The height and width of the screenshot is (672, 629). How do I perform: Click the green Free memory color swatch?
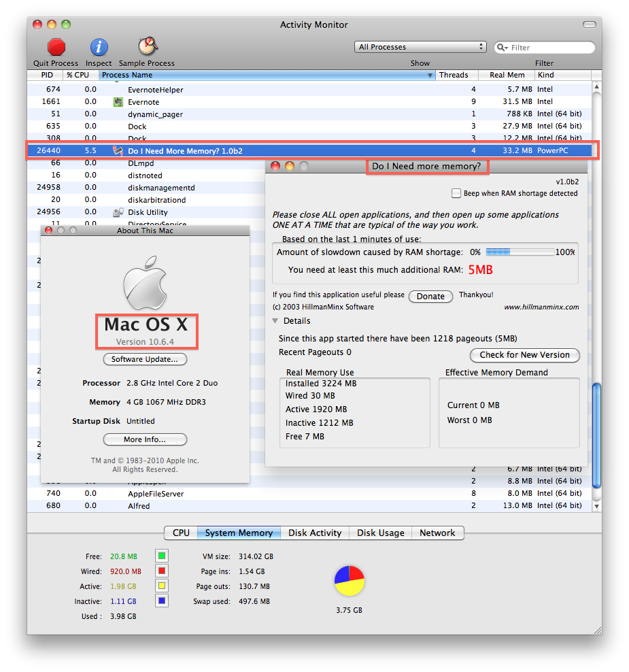coord(162,556)
